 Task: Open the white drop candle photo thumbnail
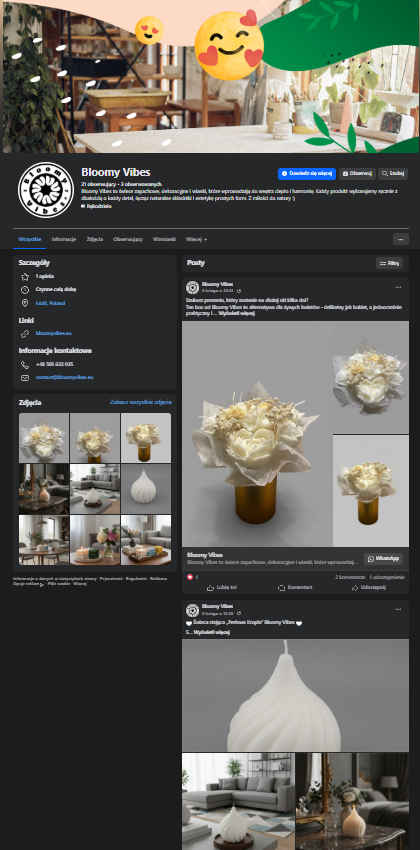point(146,488)
